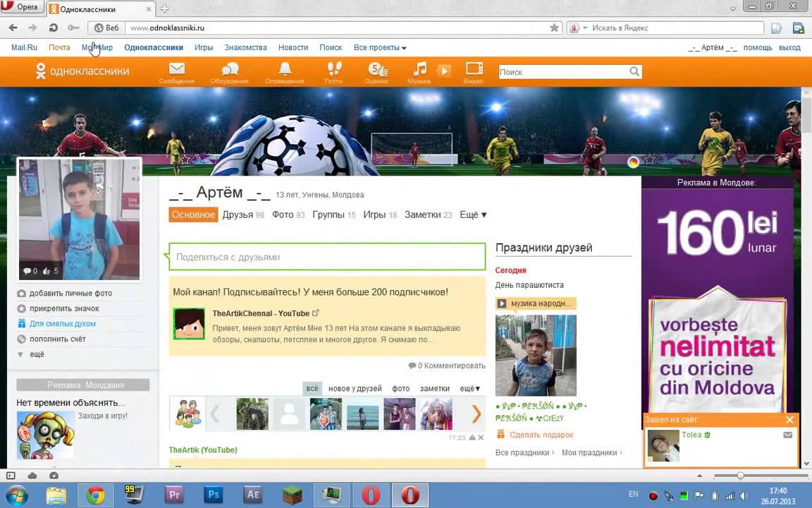The image size is (812, 508).
Task: Click the profile photo of Артём
Action: click(x=79, y=219)
